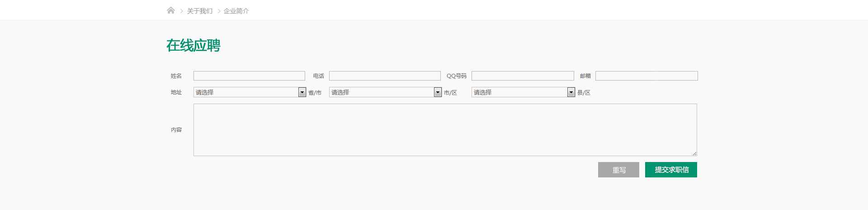Image resolution: width=868 pixels, height=210 pixels.
Task: Go to the 企业简介 breadcrumb link
Action: coord(236,11)
